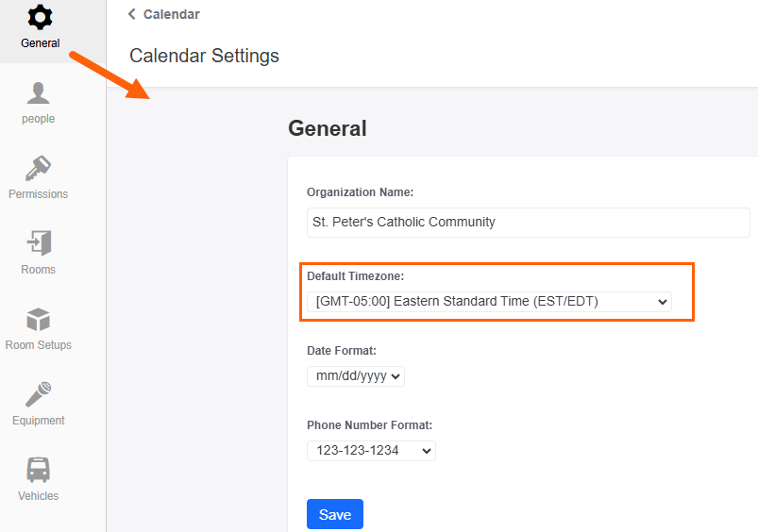758x532 pixels.
Task: Select the Equipment label in the sidebar
Action: click(x=38, y=421)
